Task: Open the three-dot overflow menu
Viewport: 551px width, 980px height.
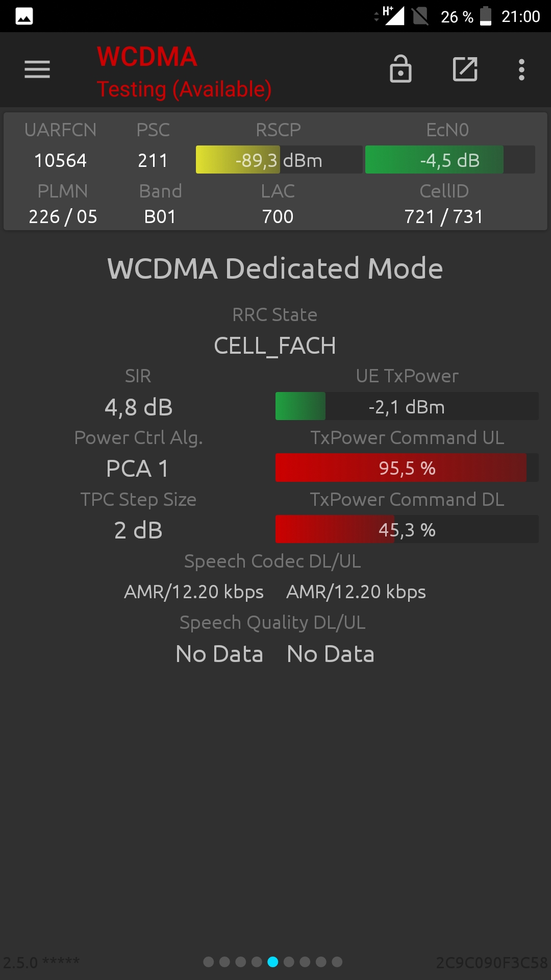Action: click(x=521, y=69)
